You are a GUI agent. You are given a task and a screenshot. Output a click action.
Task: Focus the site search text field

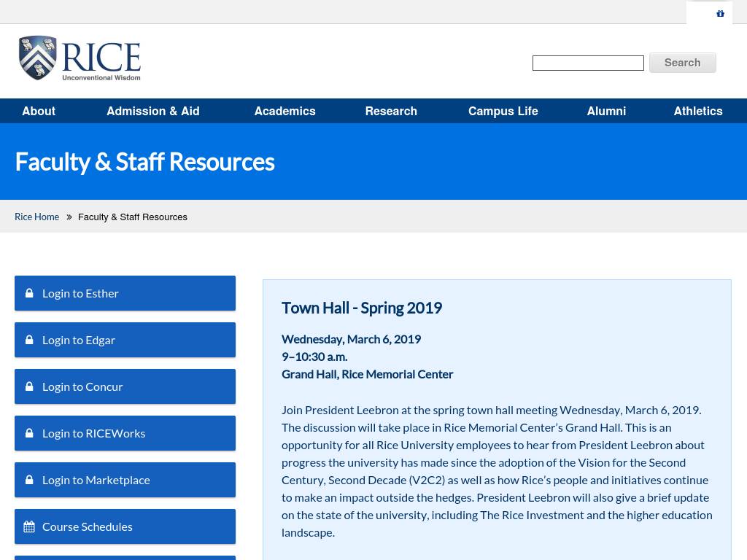click(588, 63)
